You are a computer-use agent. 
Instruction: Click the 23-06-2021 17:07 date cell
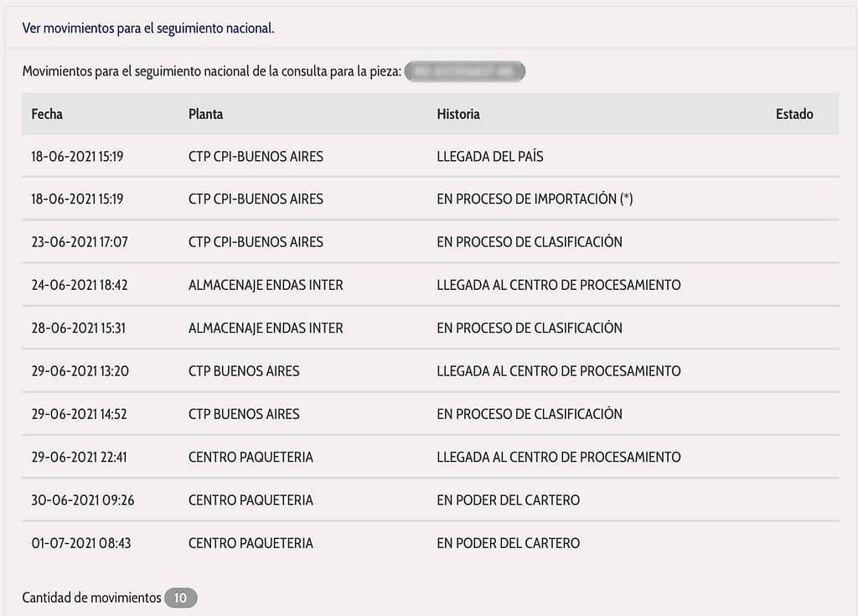(80, 242)
